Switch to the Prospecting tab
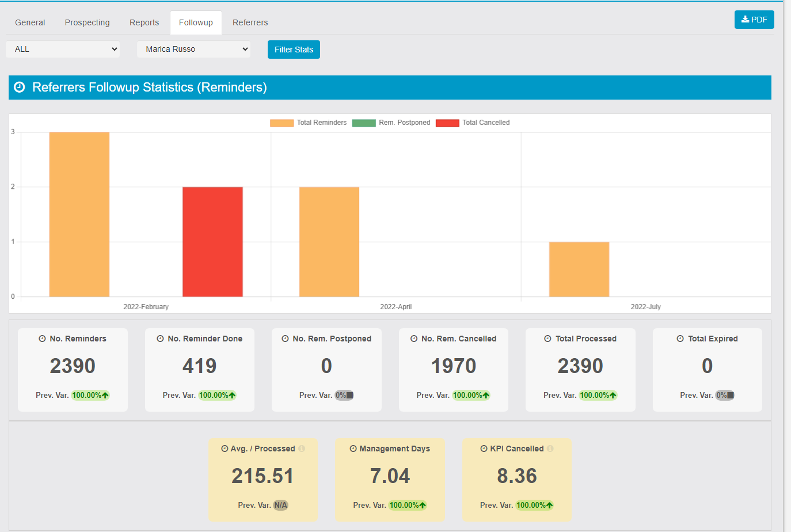 pyautogui.click(x=87, y=22)
